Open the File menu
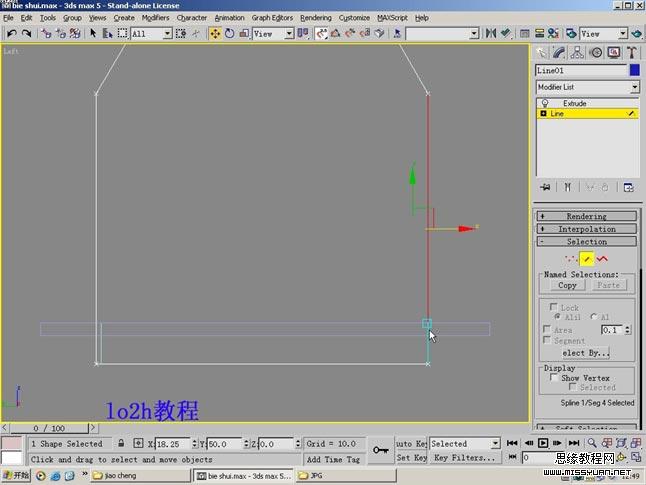646x485 pixels. 8,18
